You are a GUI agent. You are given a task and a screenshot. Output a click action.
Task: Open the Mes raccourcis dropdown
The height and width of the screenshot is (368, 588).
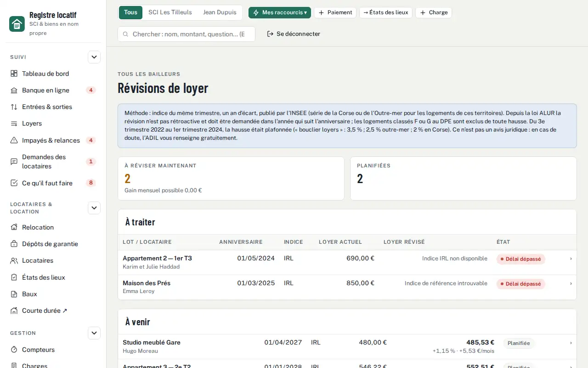point(280,12)
